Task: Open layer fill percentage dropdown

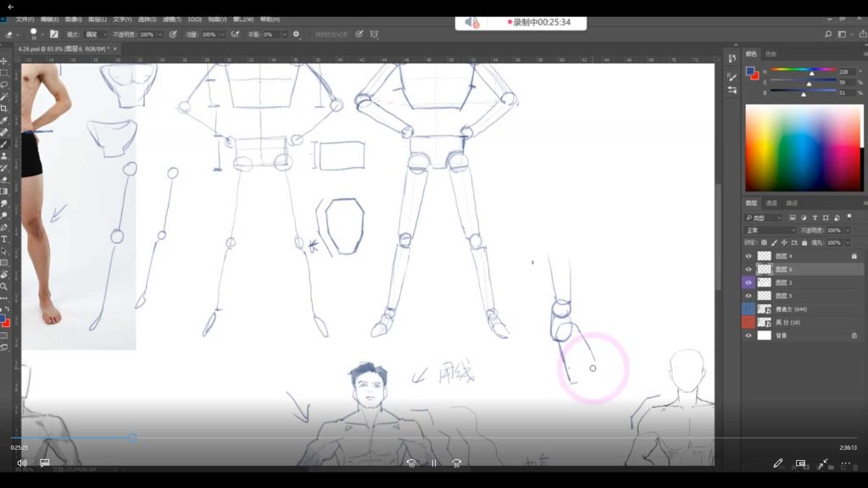Action: click(848, 243)
